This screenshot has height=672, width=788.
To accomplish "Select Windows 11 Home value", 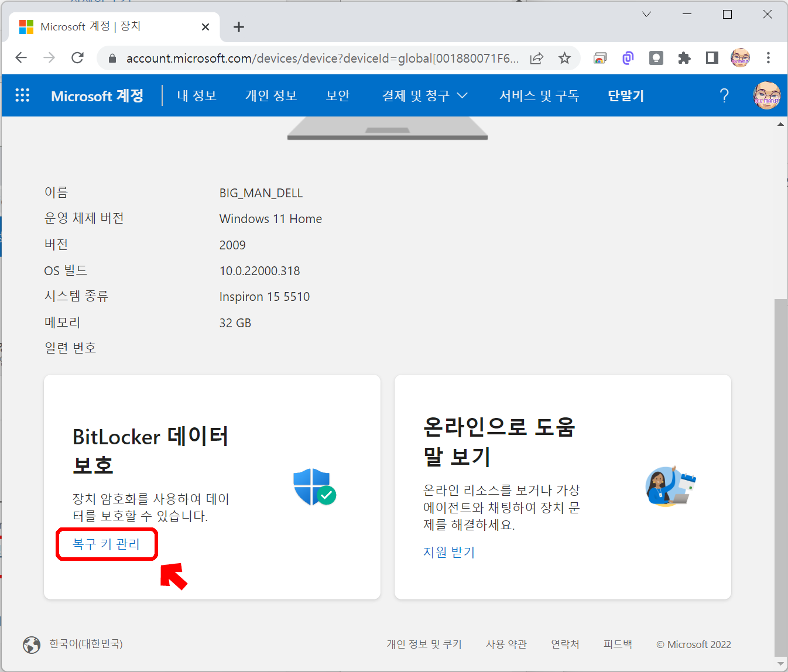I will (x=270, y=219).
